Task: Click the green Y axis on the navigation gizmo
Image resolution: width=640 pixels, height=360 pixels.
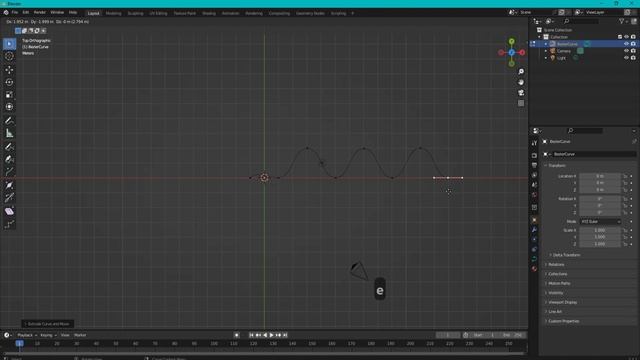Action: (x=511, y=41)
